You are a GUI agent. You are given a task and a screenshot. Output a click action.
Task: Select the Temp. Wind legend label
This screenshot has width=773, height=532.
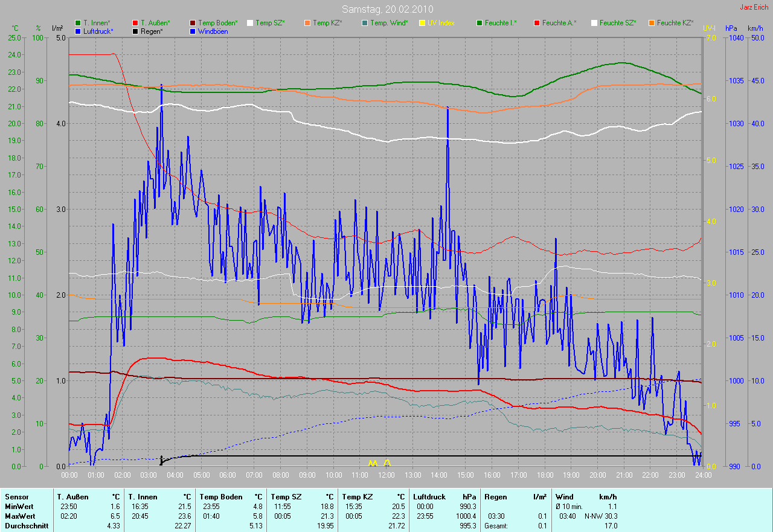[x=389, y=23]
